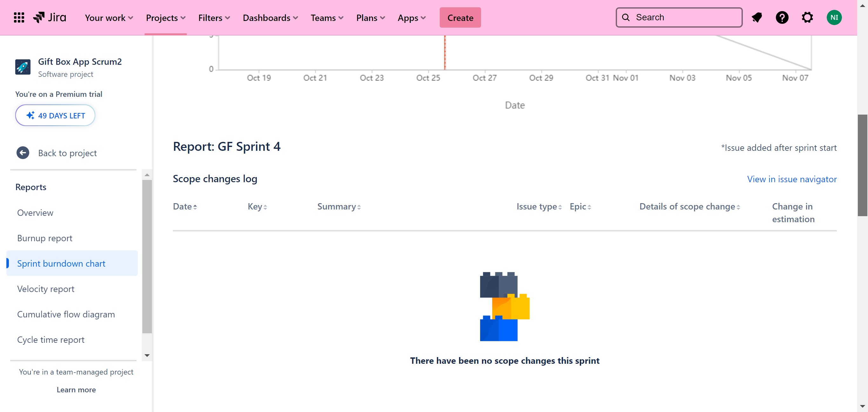The width and height of the screenshot is (868, 412).
Task: Sort scope log by Date column
Action: (185, 207)
